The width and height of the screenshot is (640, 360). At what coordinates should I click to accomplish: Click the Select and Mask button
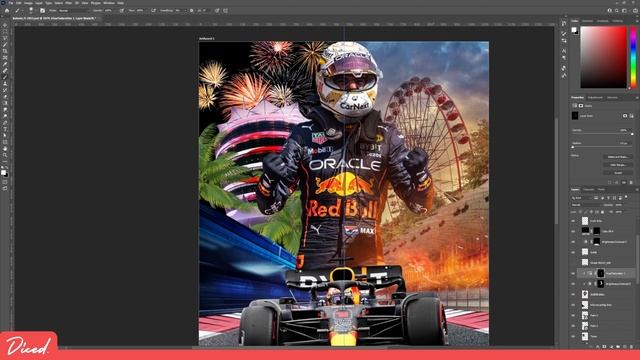tap(618, 157)
